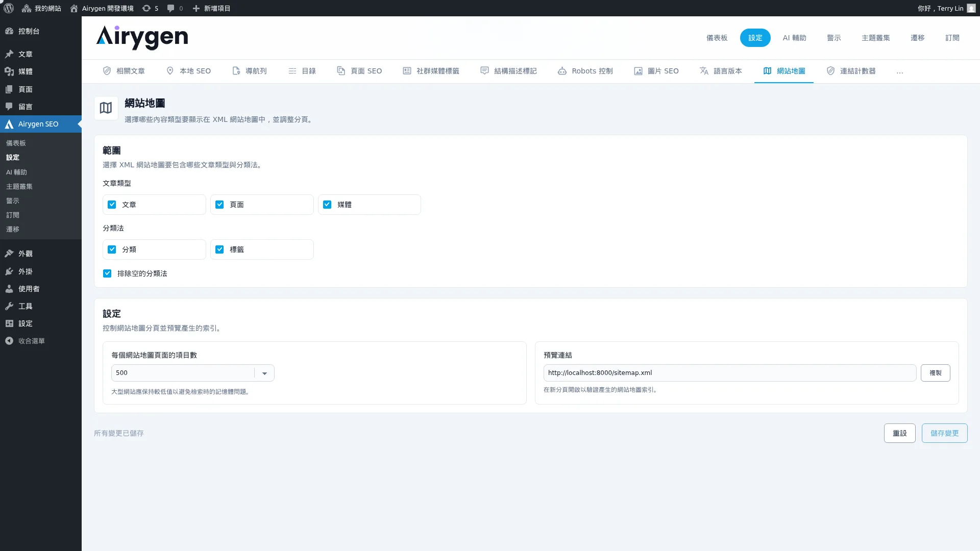Viewport: 980px width, 551px height.
Task: Uncheck the 媒體 post type checkbox
Action: click(x=327, y=205)
